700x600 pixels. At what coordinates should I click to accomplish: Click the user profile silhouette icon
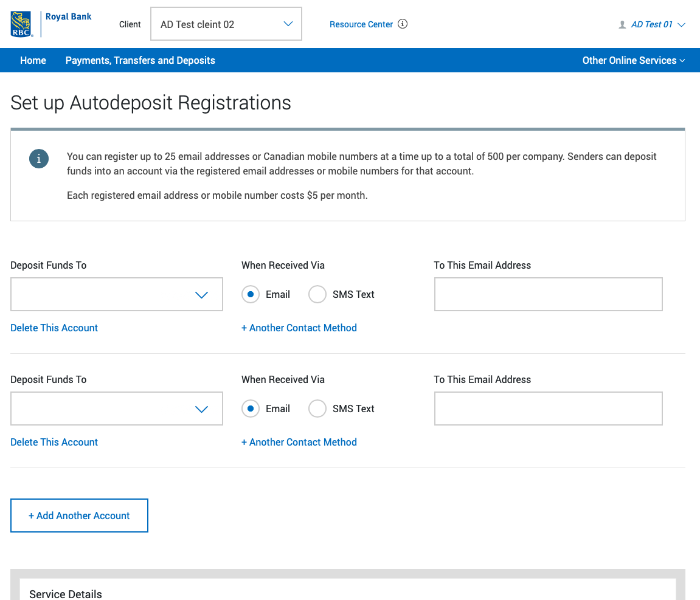click(x=622, y=25)
